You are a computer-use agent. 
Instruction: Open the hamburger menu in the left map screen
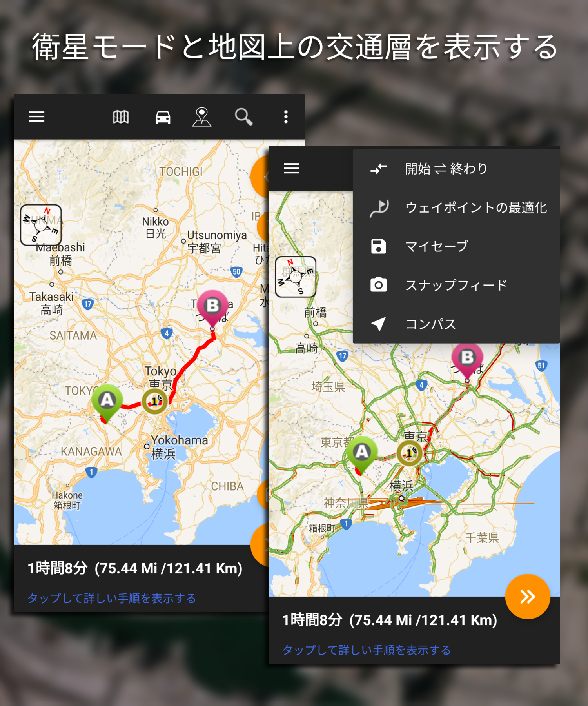point(36,116)
